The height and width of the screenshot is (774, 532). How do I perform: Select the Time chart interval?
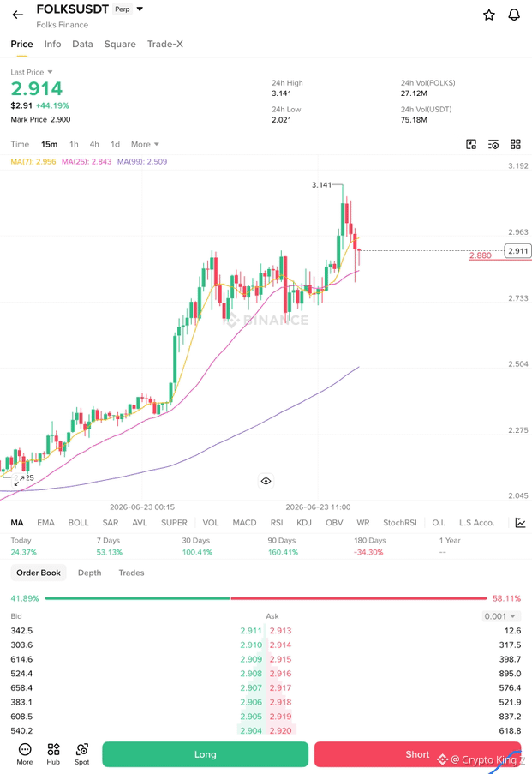20,144
